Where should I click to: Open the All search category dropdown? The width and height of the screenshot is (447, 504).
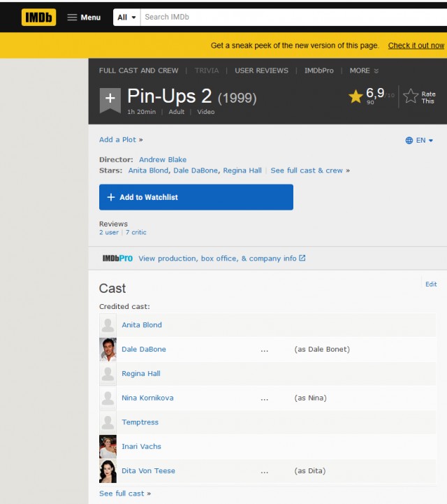pos(126,17)
